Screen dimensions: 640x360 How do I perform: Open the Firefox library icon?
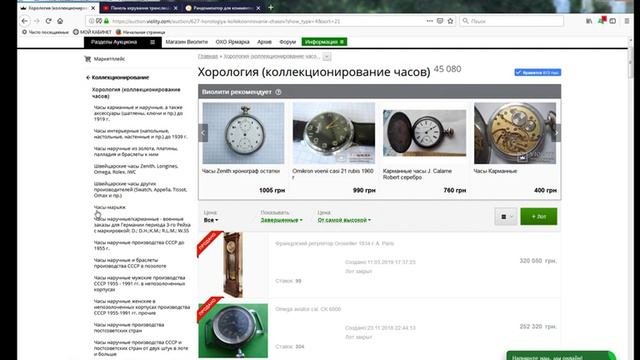click(x=589, y=21)
